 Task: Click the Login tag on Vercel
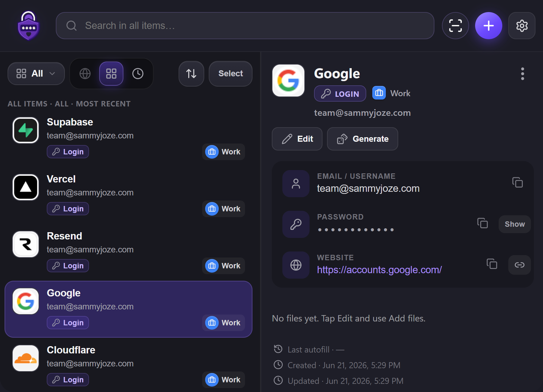[x=68, y=209]
